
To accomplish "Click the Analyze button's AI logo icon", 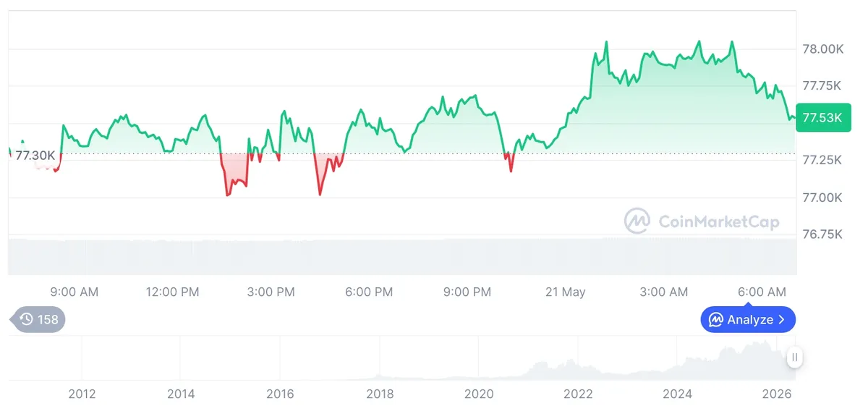I will 716,319.
